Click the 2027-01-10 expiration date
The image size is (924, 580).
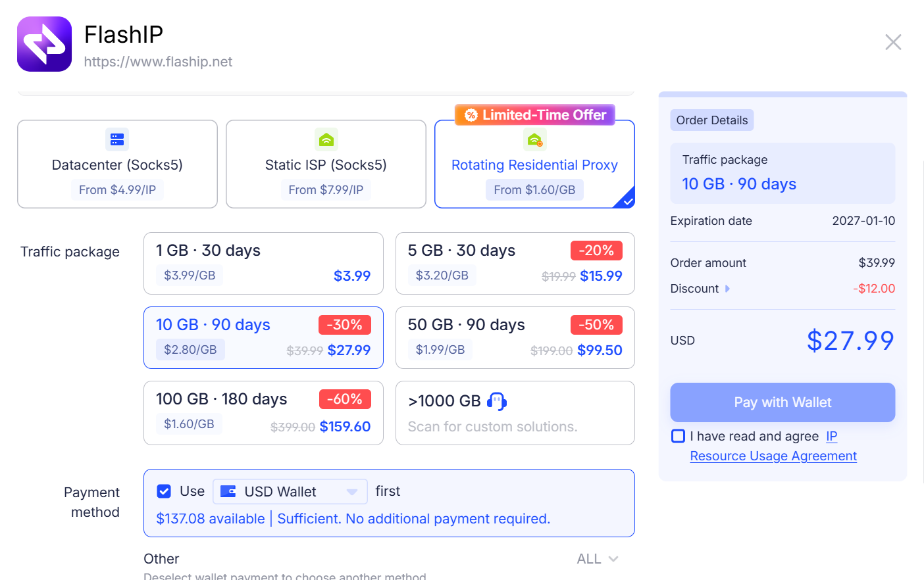coord(863,221)
